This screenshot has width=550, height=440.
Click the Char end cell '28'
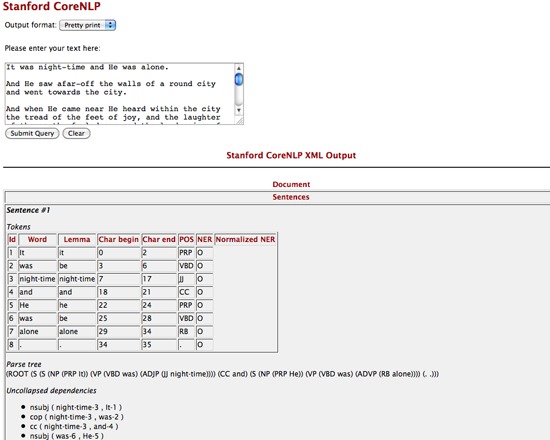click(x=159, y=318)
